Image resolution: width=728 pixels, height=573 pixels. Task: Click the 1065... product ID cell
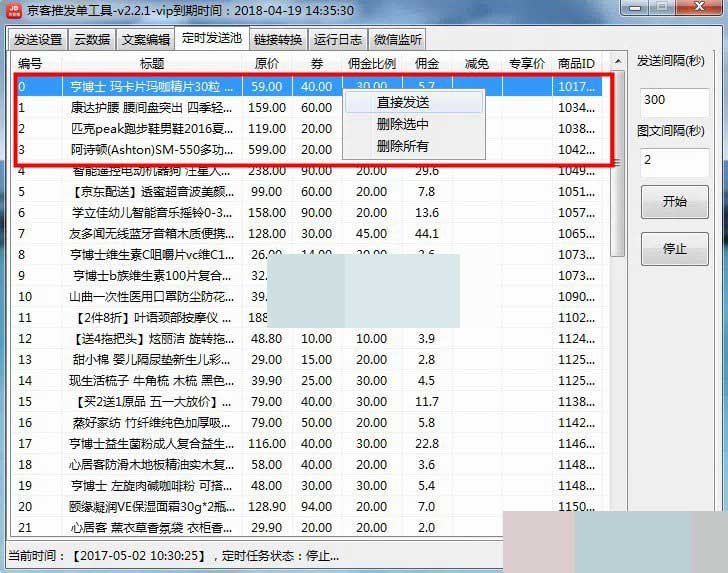[x=576, y=234]
